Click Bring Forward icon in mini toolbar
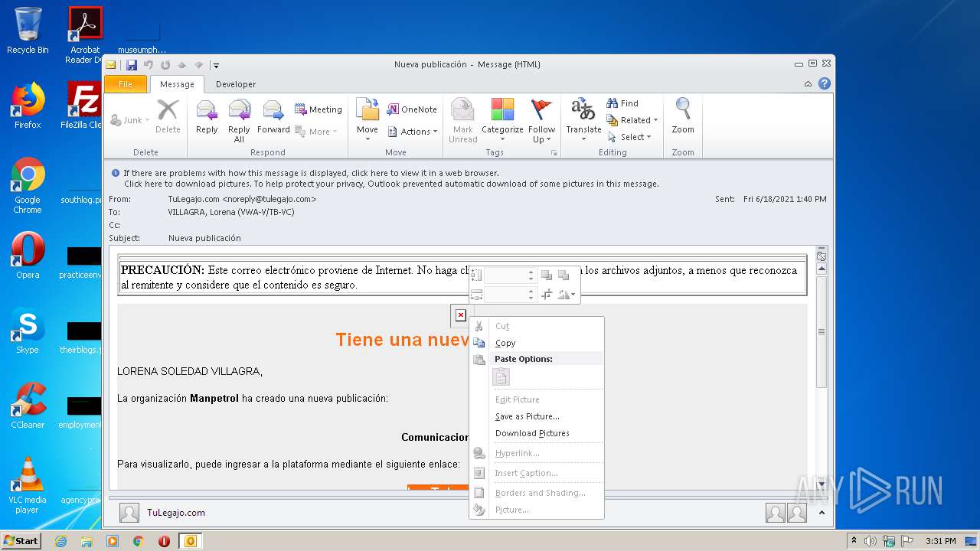The width and height of the screenshot is (980, 551). 547,275
